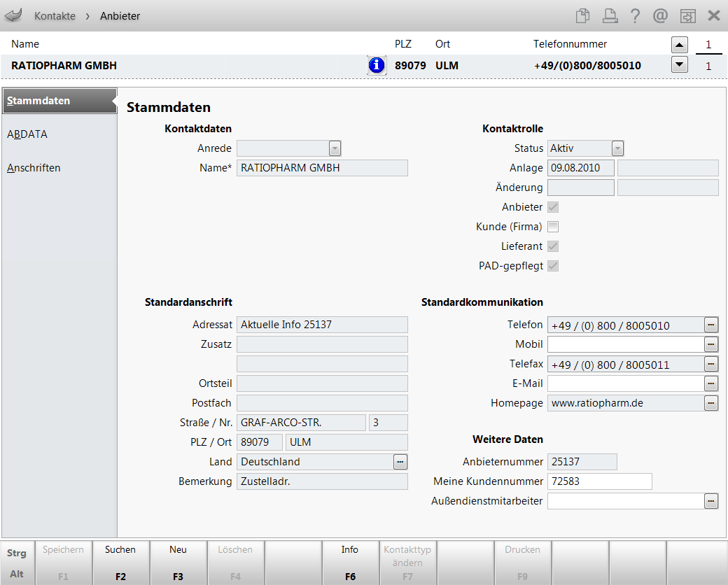Click the Ort field showing ULM
Screen dimensions: 728x585
click(x=346, y=442)
